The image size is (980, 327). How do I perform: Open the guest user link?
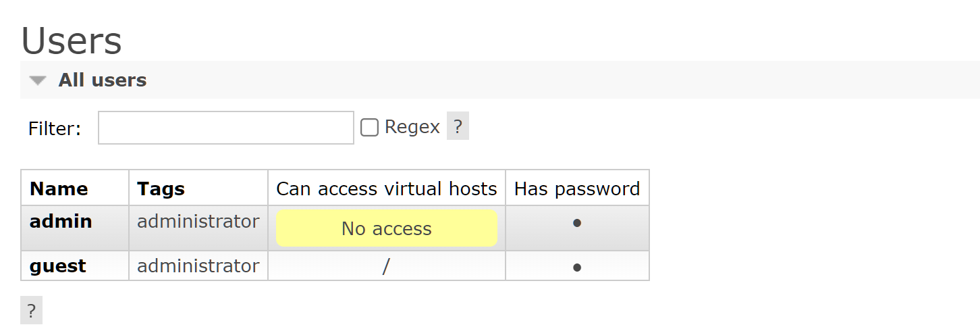58,266
